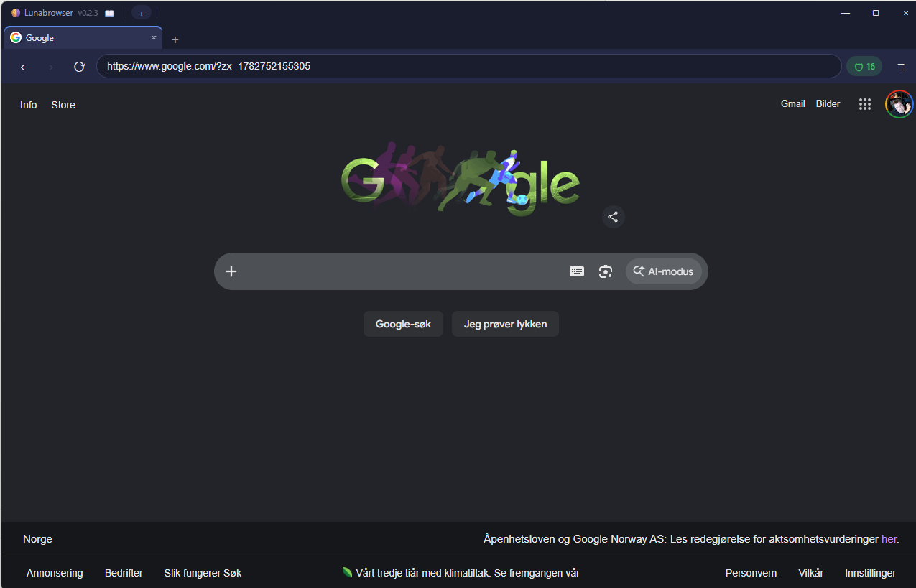916x588 pixels.
Task: Share the Doodle with the share icon
Action: [x=613, y=216]
